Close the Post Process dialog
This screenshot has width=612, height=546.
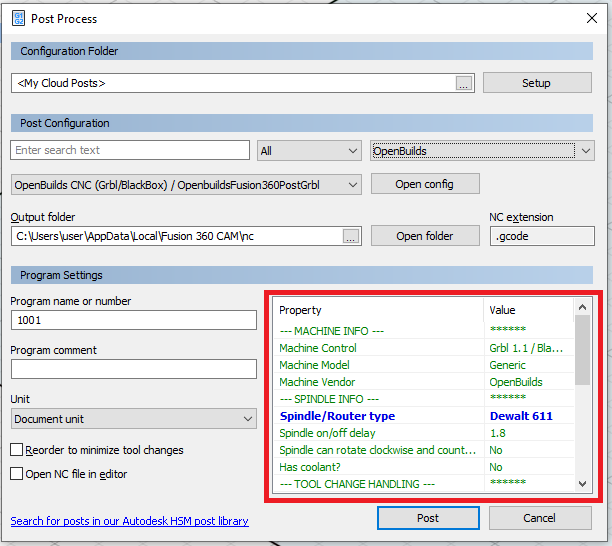click(x=592, y=18)
